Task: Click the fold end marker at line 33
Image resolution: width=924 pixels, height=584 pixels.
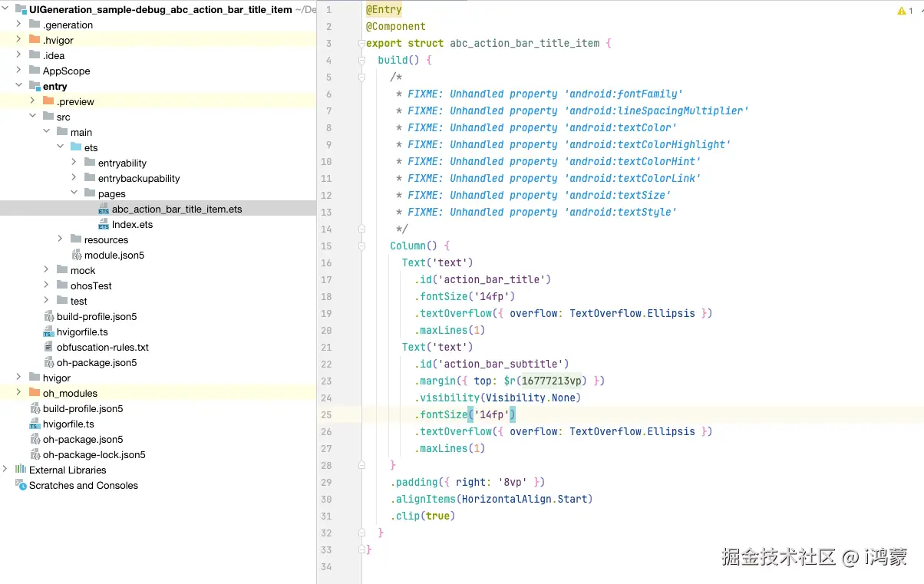Action: [361, 550]
